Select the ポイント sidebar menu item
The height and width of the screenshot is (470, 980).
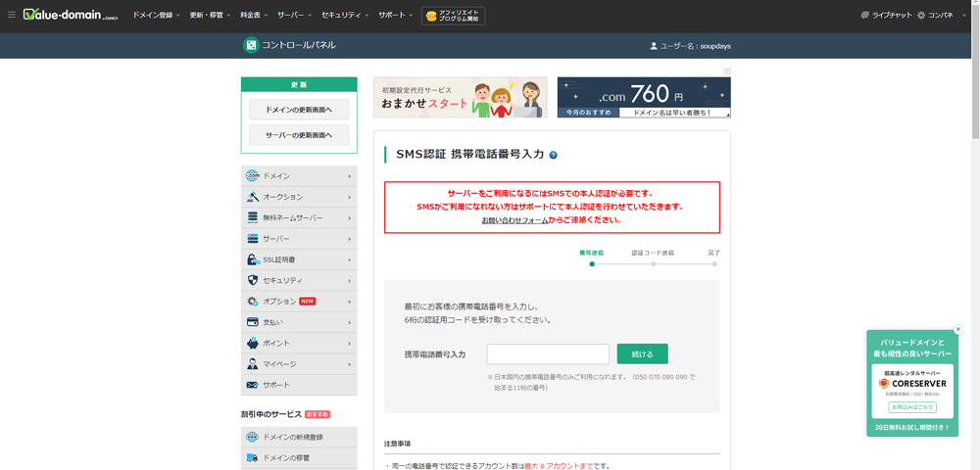point(299,344)
